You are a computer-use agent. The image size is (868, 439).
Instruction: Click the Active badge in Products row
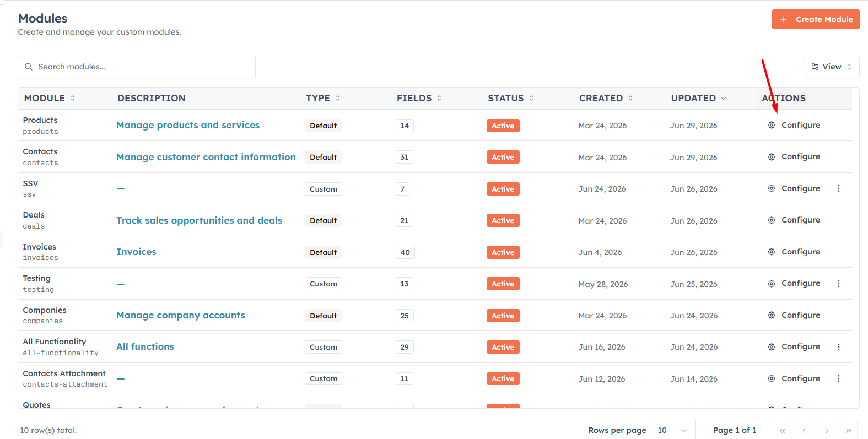tap(503, 126)
